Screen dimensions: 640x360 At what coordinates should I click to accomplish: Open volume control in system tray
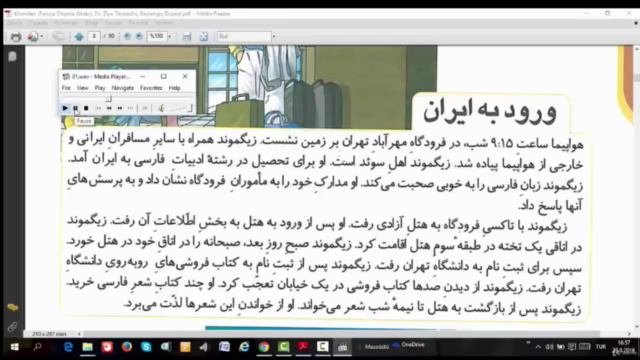(x=550, y=347)
